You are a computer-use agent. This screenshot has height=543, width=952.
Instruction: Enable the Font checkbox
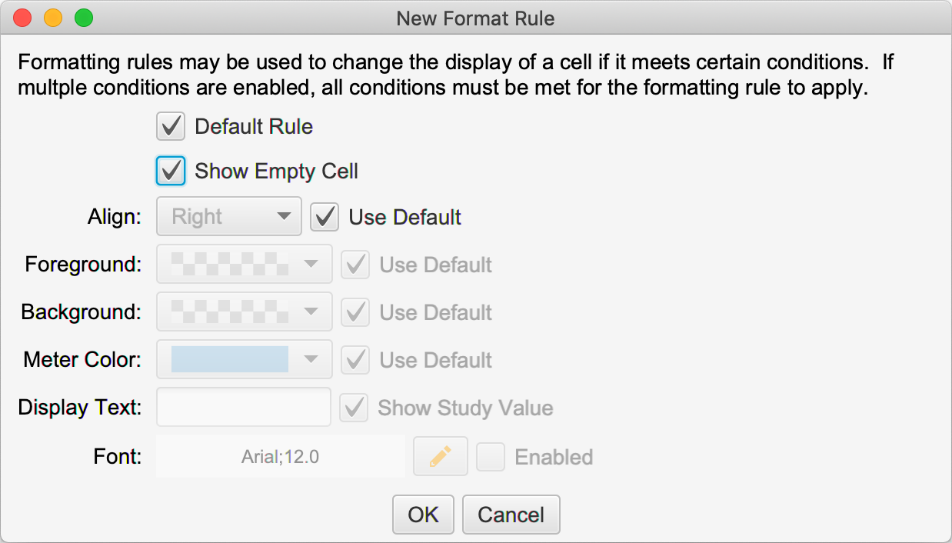tap(490, 457)
